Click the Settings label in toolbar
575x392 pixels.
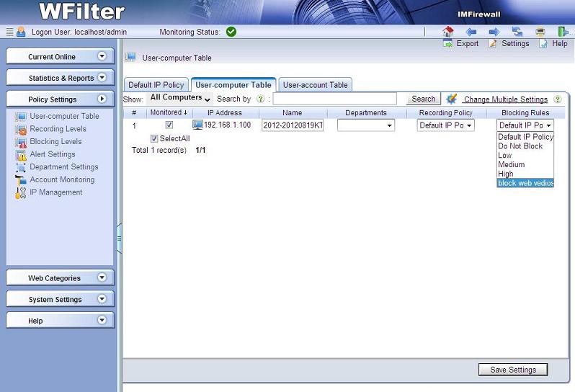pos(515,44)
